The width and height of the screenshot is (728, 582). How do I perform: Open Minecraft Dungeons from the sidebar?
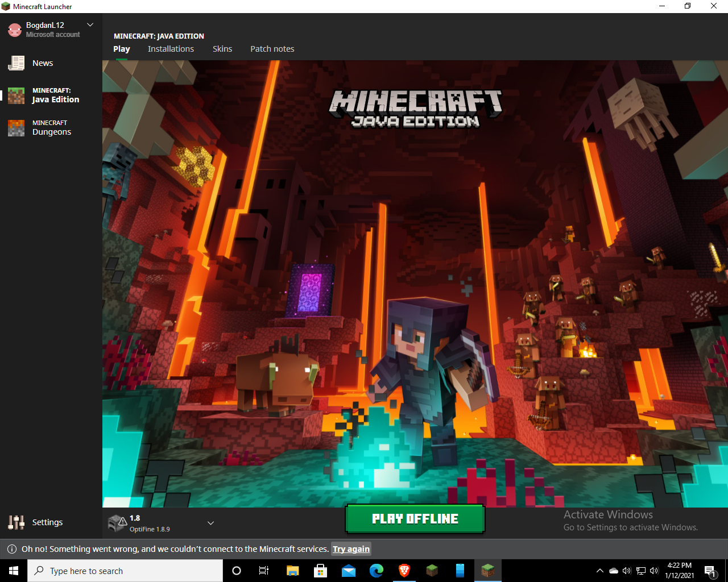click(x=51, y=128)
